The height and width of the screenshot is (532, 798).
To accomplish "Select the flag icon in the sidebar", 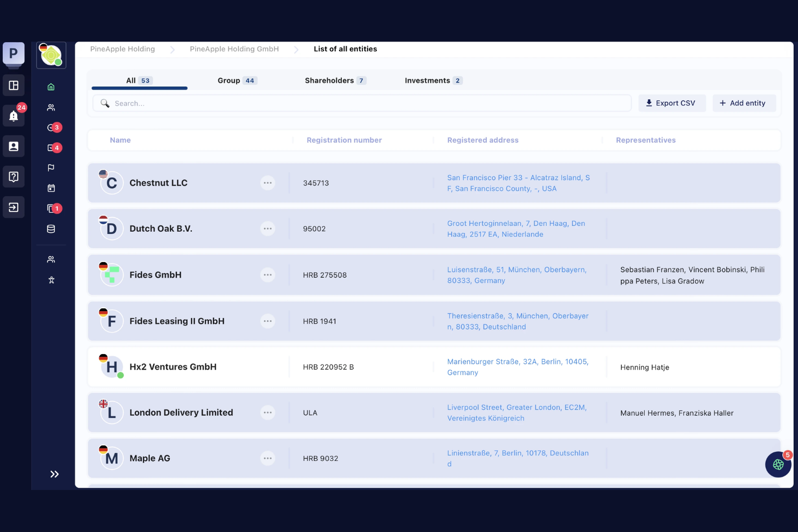I will coord(51,168).
